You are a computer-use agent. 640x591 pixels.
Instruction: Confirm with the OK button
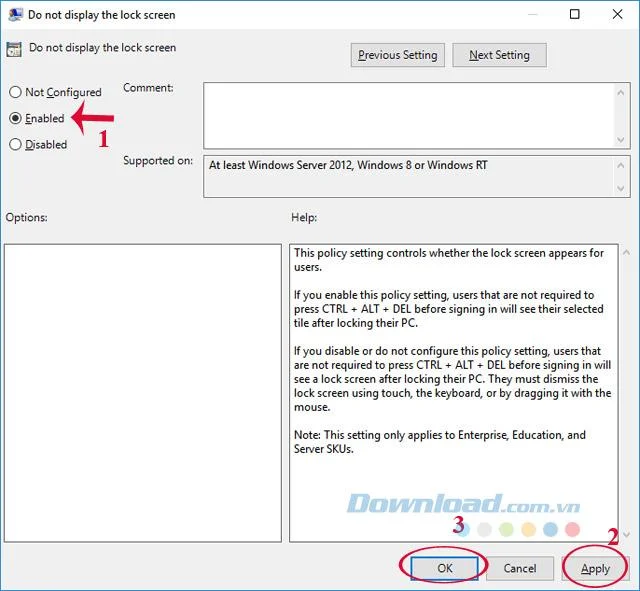[444, 568]
